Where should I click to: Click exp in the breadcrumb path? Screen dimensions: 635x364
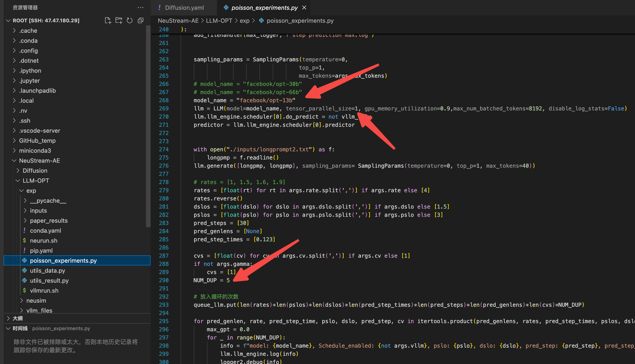244,20
